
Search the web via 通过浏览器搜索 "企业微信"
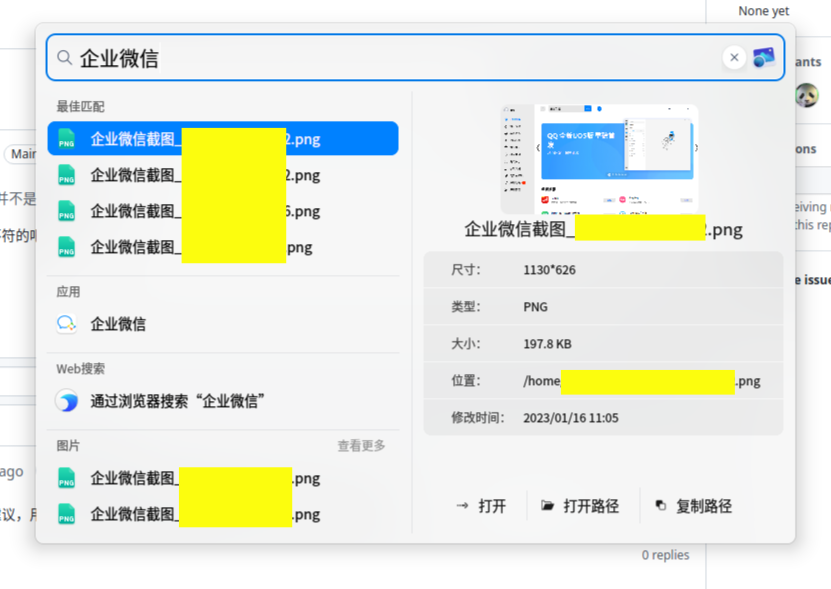(223, 401)
